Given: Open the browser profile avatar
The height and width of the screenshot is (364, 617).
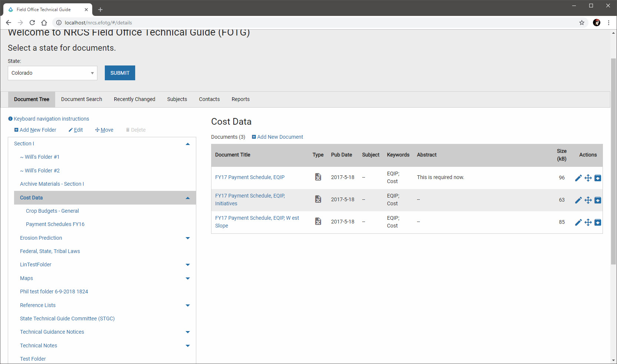Looking at the screenshot, I should tap(597, 23).
